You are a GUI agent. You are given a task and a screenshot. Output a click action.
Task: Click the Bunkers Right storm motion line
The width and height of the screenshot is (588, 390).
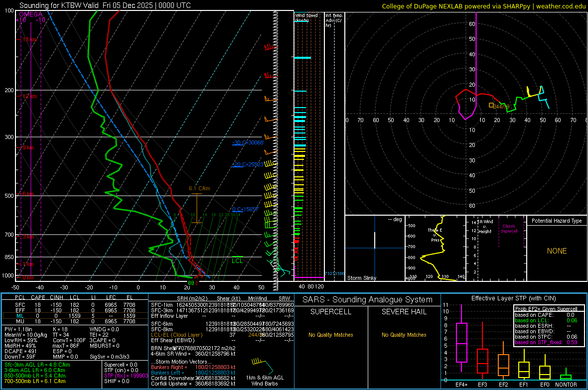(193, 367)
